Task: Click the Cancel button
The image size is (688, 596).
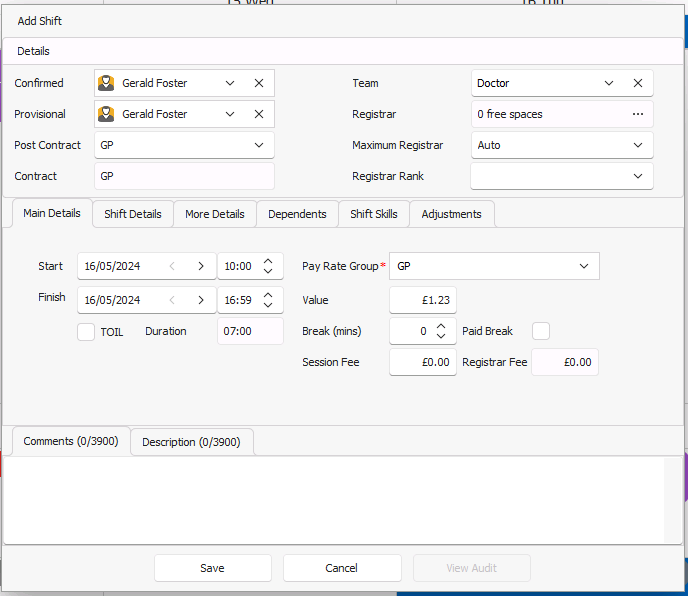Action: 342,568
